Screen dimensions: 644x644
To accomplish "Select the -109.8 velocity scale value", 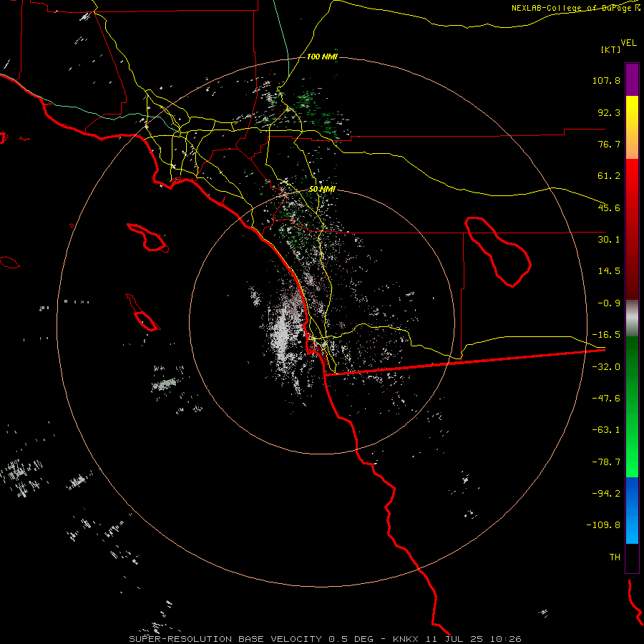I will point(603,525).
